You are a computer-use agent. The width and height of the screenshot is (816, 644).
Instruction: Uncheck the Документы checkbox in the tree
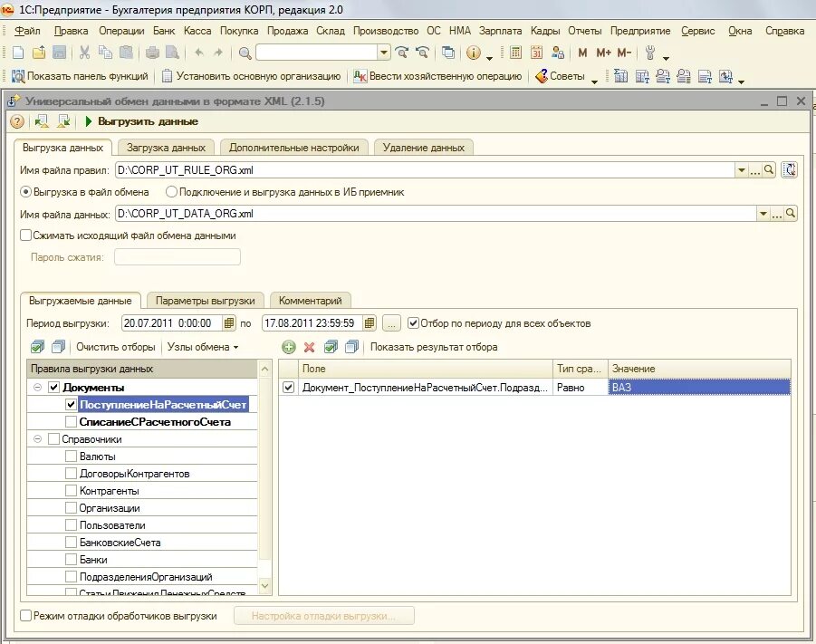click(x=53, y=388)
